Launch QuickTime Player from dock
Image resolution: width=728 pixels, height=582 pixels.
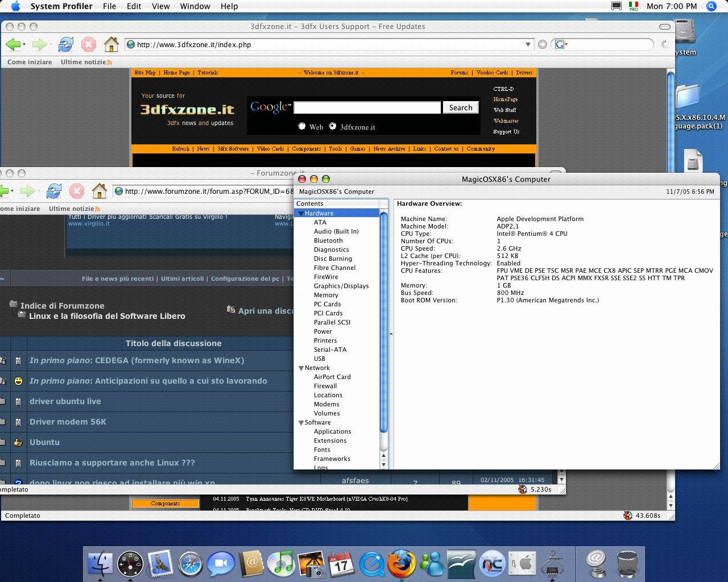pyautogui.click(x=371, y=564)
